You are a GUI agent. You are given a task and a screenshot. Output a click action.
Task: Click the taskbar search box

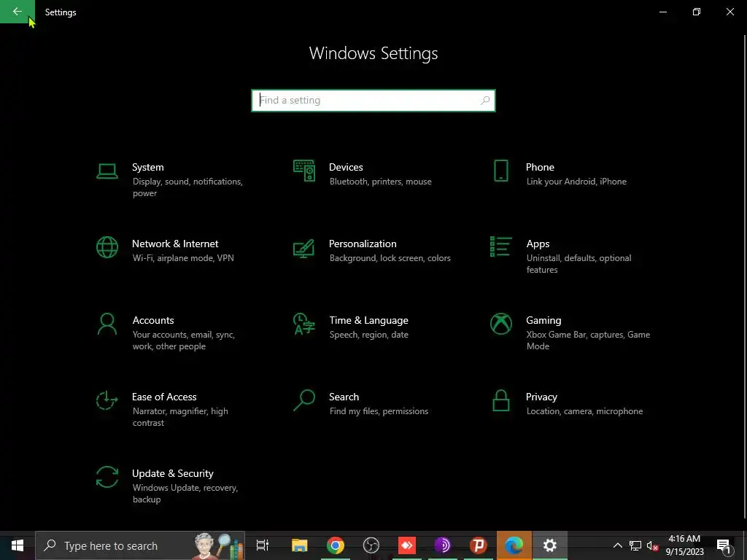coord(140,545)
